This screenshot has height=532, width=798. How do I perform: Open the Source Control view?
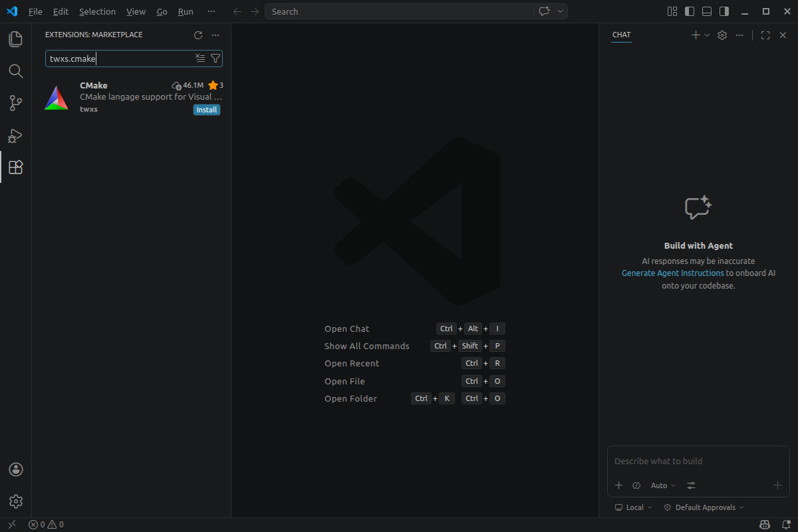15,103
